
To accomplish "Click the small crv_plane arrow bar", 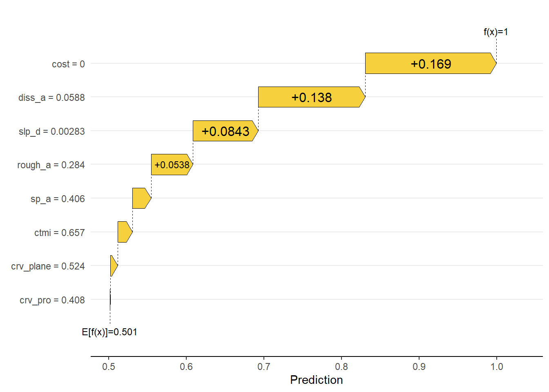I will (113, 266).
